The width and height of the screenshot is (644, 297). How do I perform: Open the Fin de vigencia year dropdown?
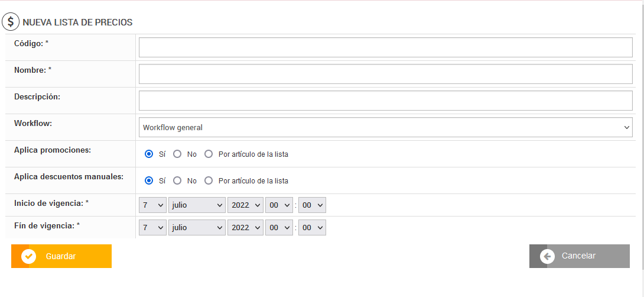(x=246, y=228)
